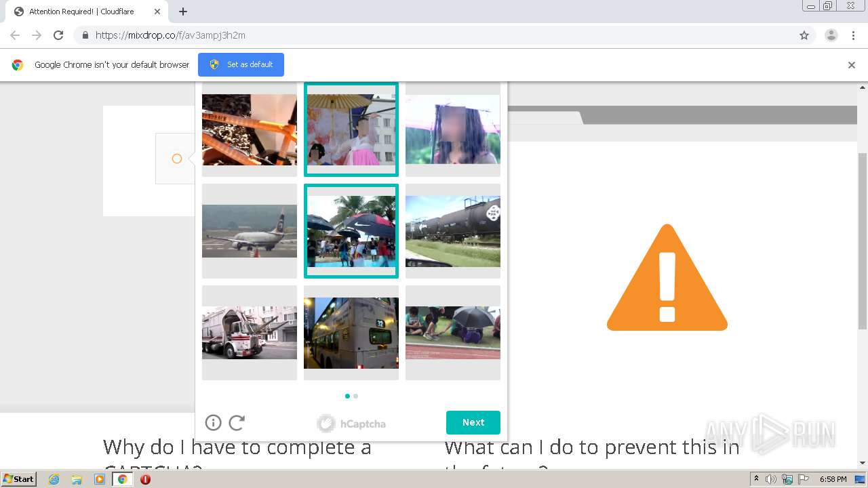Click the volume speaker tray icon
868x488 pixels.
[771, 479]
